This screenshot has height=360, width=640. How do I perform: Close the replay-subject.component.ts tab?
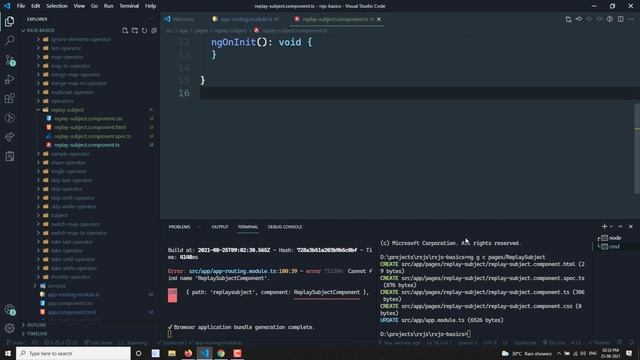(x=379, y=19)
